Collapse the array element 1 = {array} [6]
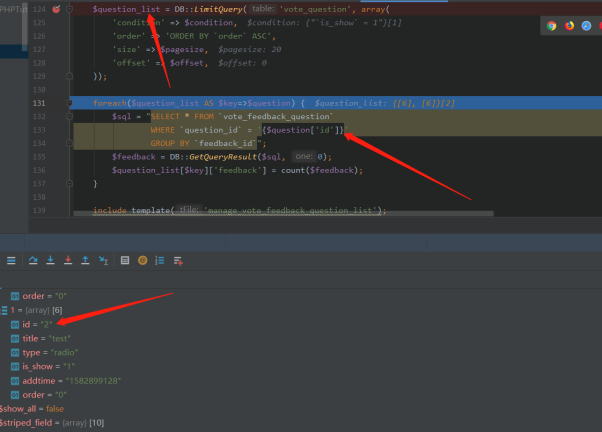This screenshot has width=602, height=432. 4,310
